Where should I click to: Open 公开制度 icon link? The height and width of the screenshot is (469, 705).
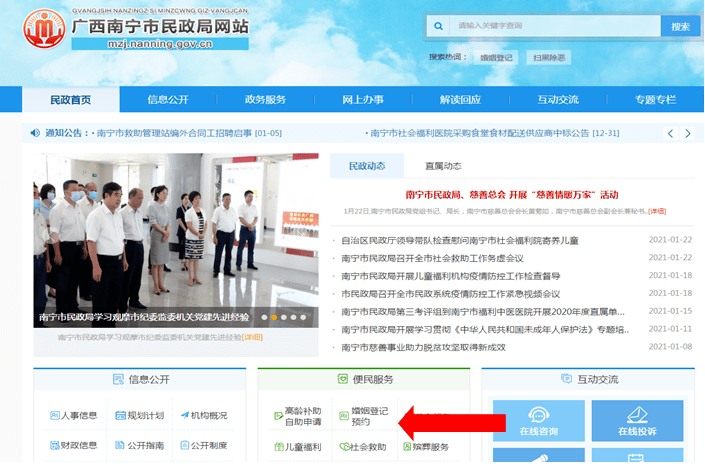coord(204,445)
